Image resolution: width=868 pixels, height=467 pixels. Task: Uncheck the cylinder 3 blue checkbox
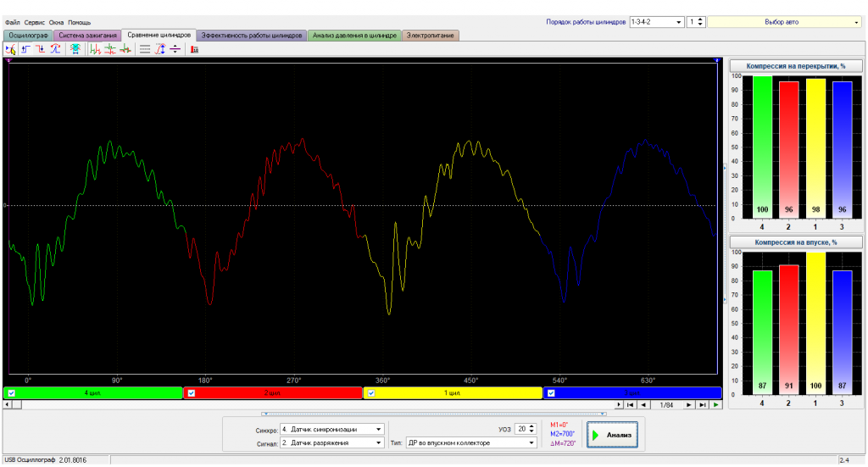pos(551,393)
